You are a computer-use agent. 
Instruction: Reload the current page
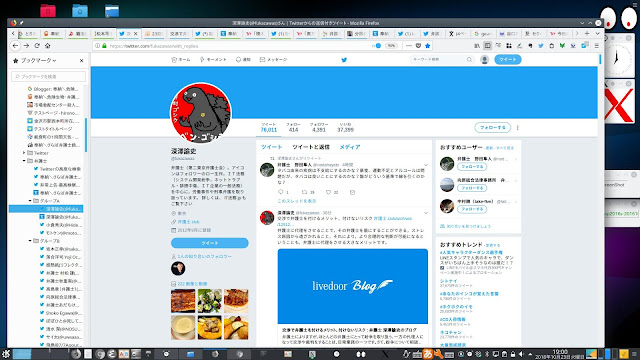37,46
